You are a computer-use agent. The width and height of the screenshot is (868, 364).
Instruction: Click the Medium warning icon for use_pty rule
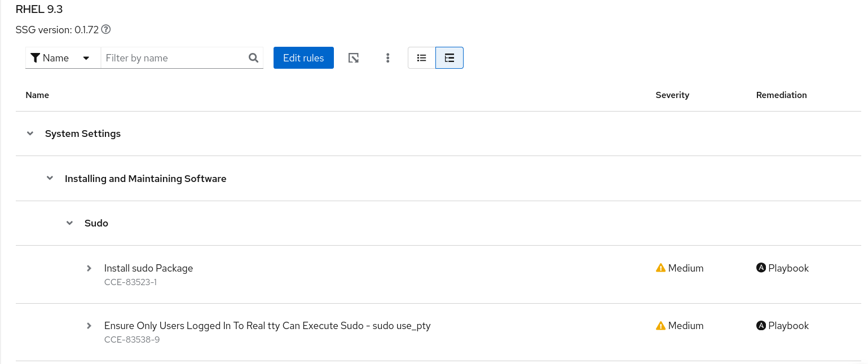[x=661, y=326]
